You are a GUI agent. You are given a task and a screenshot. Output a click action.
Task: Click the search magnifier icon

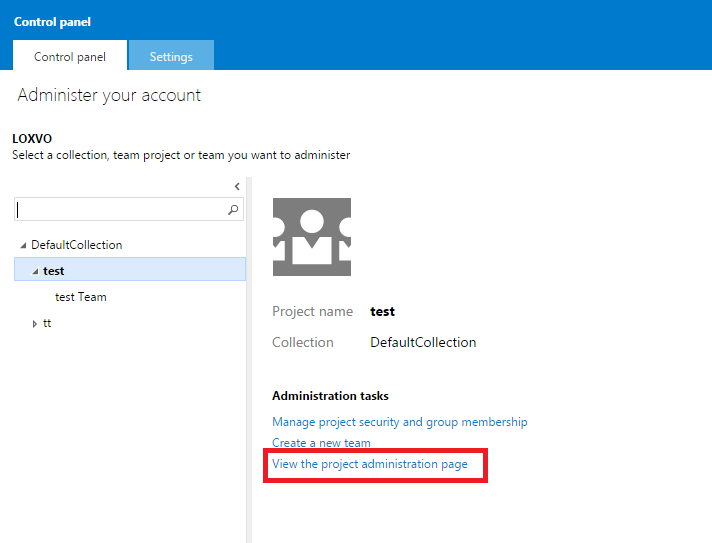point(234,210)
